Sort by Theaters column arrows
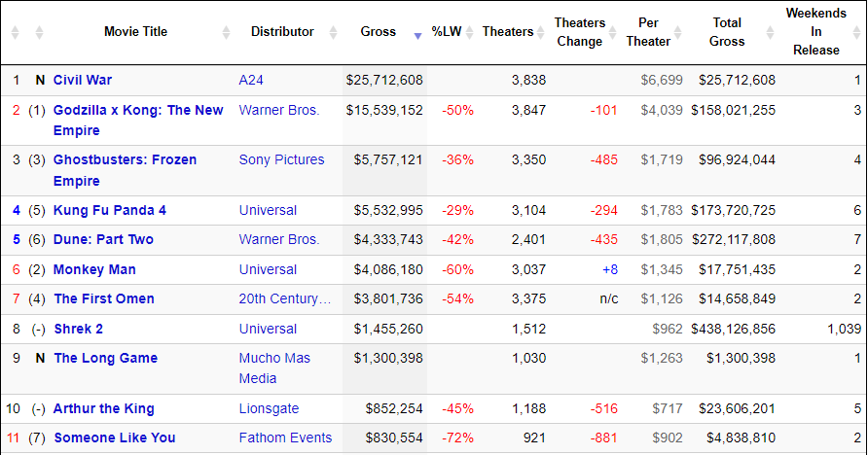The height and width of the screenshot is (455, 868). pos(540,32)
